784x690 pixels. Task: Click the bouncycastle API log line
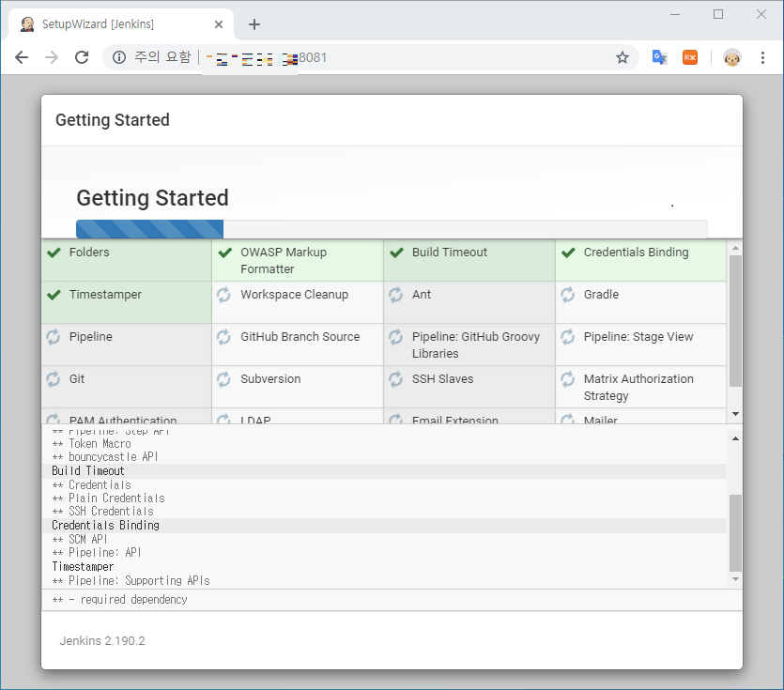pyautogui.click(x=104, y=457)
